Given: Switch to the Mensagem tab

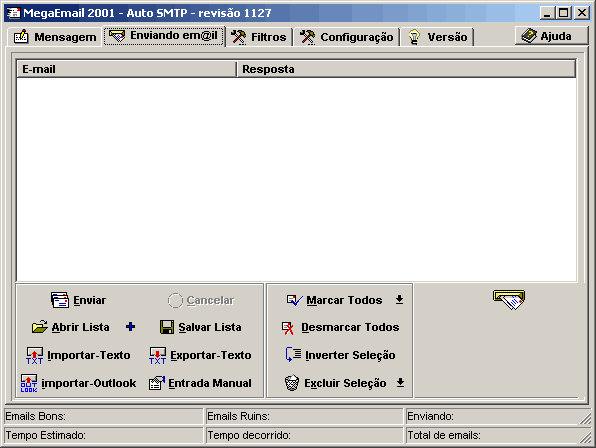Looking at the screenshot, I should point(55,37).
